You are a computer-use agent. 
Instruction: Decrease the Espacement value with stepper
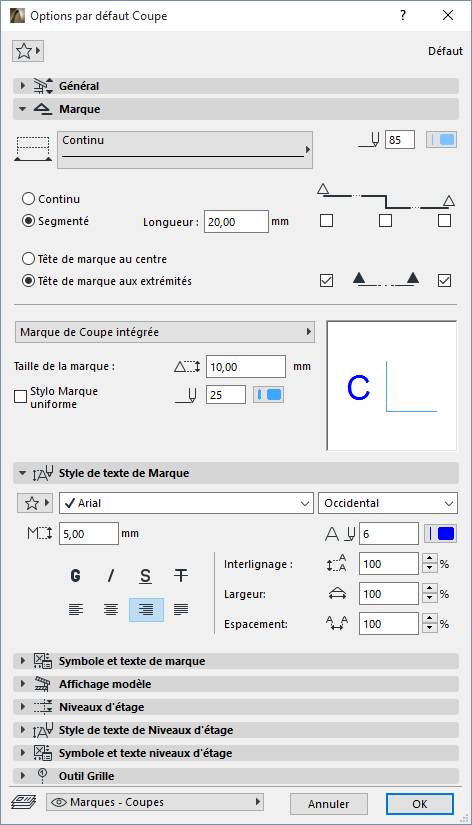tap(430, 629)
